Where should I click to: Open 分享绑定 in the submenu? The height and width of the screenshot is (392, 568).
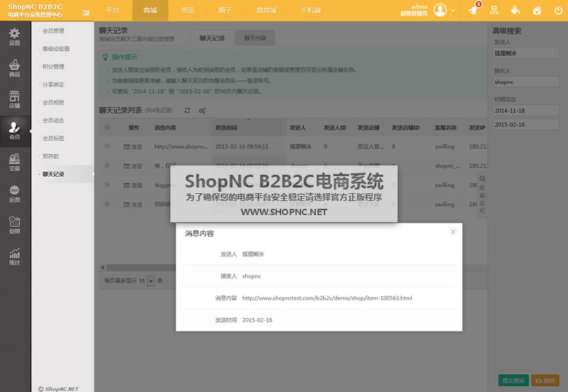53,85
